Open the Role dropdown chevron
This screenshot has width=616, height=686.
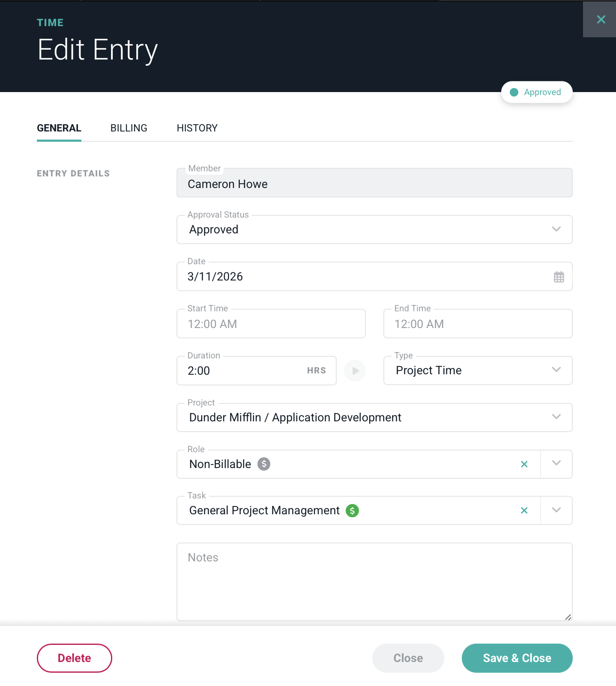[556, 464]
